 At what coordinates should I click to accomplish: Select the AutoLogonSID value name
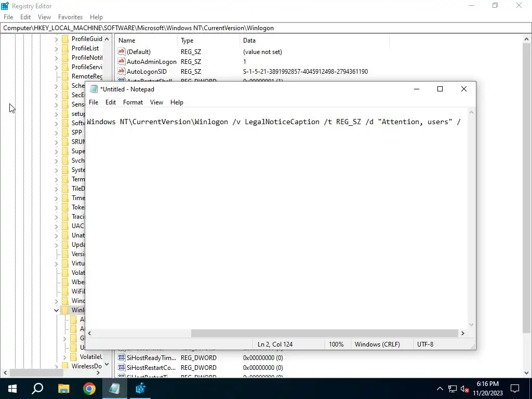tap(147, 71)
